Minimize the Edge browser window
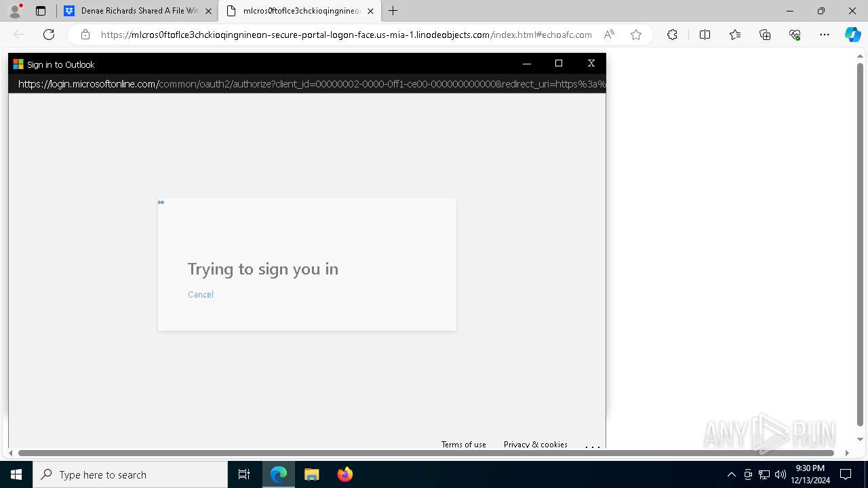Screen dimensions: 868x488 tap(790, 11)
